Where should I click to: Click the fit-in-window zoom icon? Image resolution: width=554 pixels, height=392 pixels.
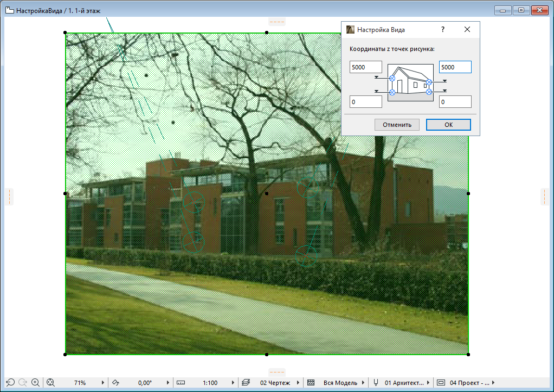51,382
